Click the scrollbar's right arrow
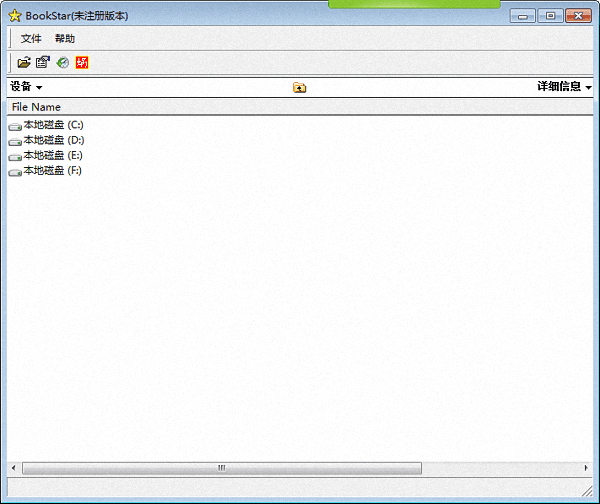The width and height of the screenshot is (600, 504). [x=586, y=468]
